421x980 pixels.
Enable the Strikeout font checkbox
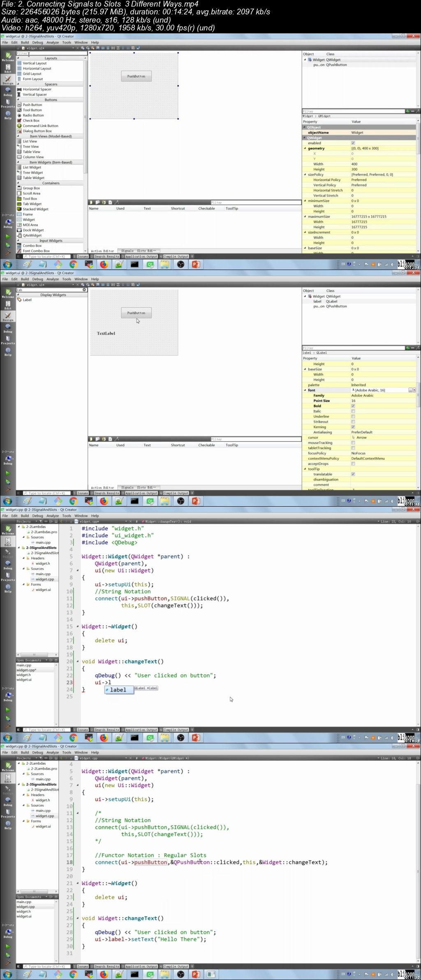(353, 421)
